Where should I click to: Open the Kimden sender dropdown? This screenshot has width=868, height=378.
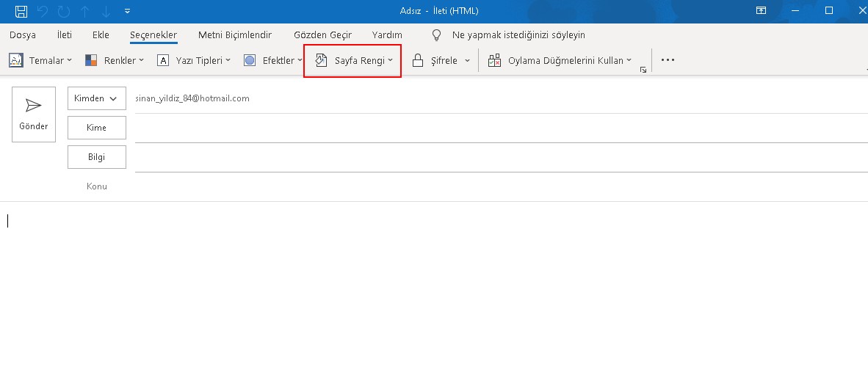tap(96, 98)
